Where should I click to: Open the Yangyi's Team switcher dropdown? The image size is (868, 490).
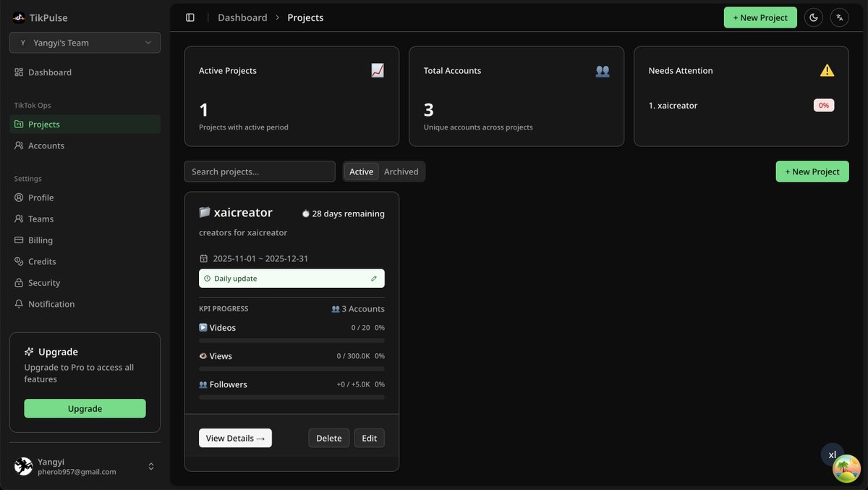pos(85,43)
